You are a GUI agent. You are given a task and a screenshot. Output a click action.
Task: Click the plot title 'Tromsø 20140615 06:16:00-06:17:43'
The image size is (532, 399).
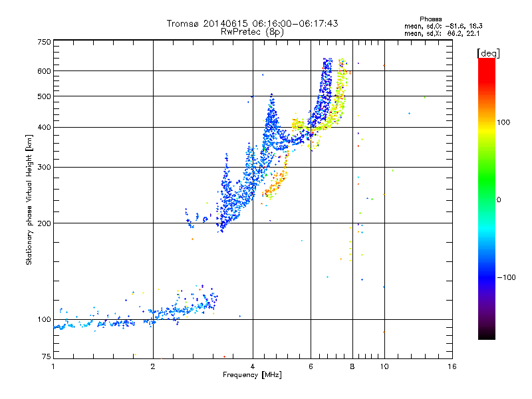click(252, 23)
